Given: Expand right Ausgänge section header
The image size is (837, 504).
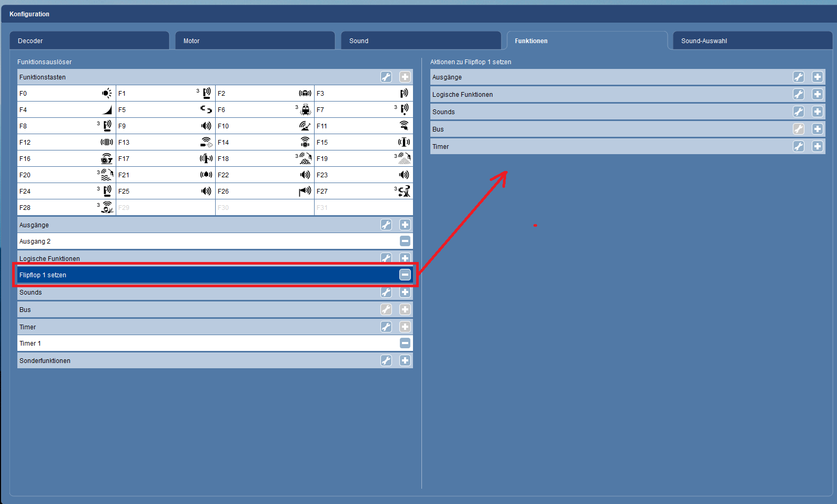Looking at the screenshot, I should (605, 77).
